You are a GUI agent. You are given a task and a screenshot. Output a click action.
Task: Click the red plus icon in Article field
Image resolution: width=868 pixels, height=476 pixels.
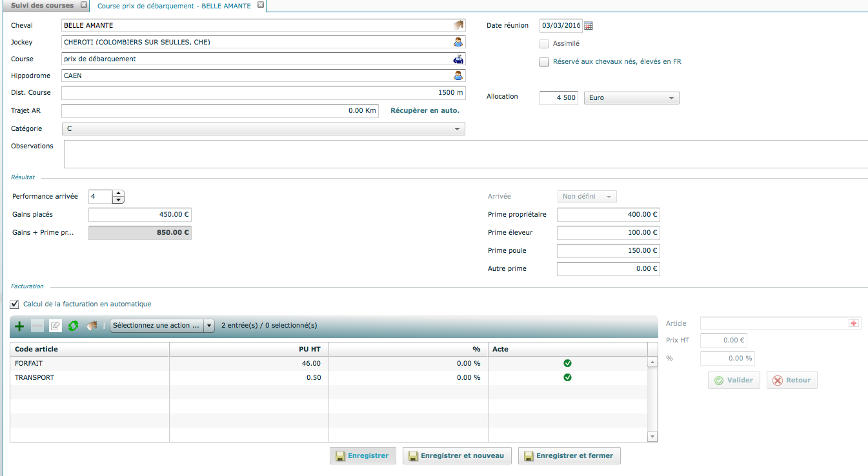click(854, 323)
